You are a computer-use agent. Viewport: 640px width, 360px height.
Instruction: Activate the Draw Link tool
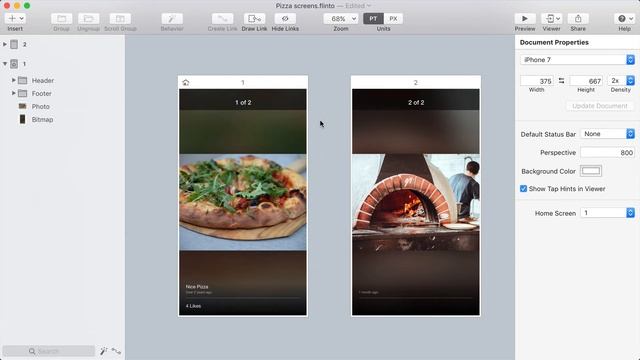[254, 18]
